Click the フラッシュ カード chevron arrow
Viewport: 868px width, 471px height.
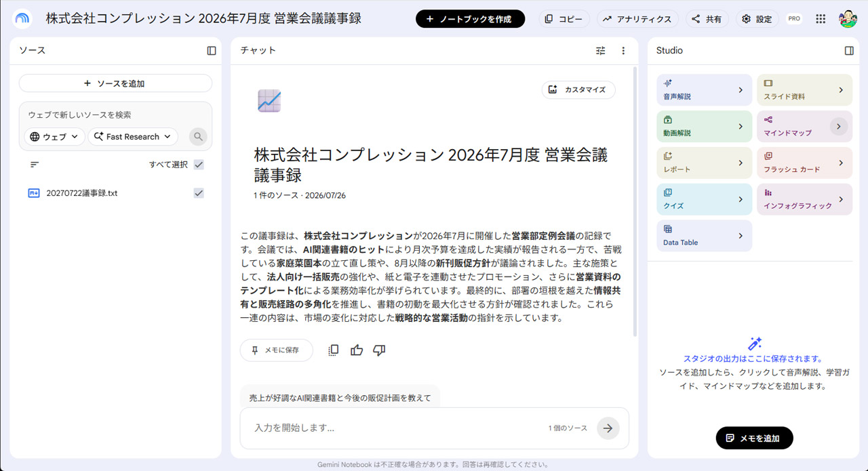841,163
